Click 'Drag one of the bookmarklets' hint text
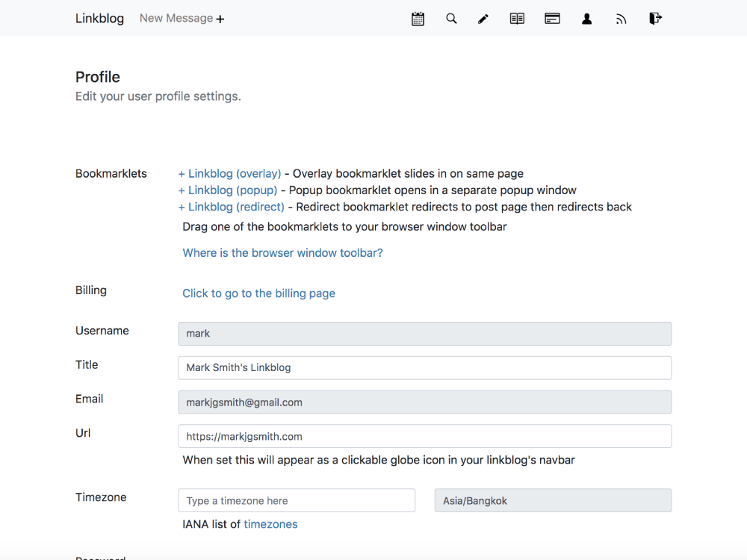 pyautogui.click(x=344, y=227)
